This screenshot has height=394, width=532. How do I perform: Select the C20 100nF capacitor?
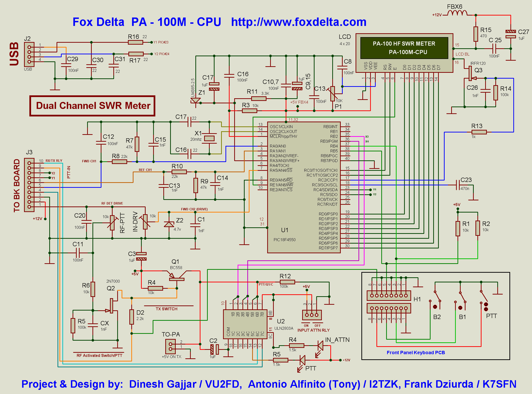coord(86,222)
